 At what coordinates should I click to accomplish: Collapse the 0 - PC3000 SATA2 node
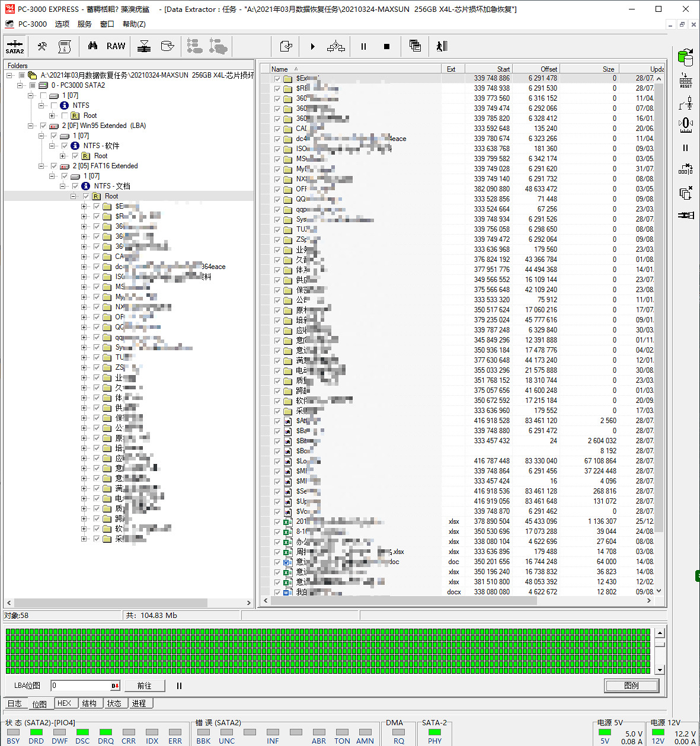point(20,85)
